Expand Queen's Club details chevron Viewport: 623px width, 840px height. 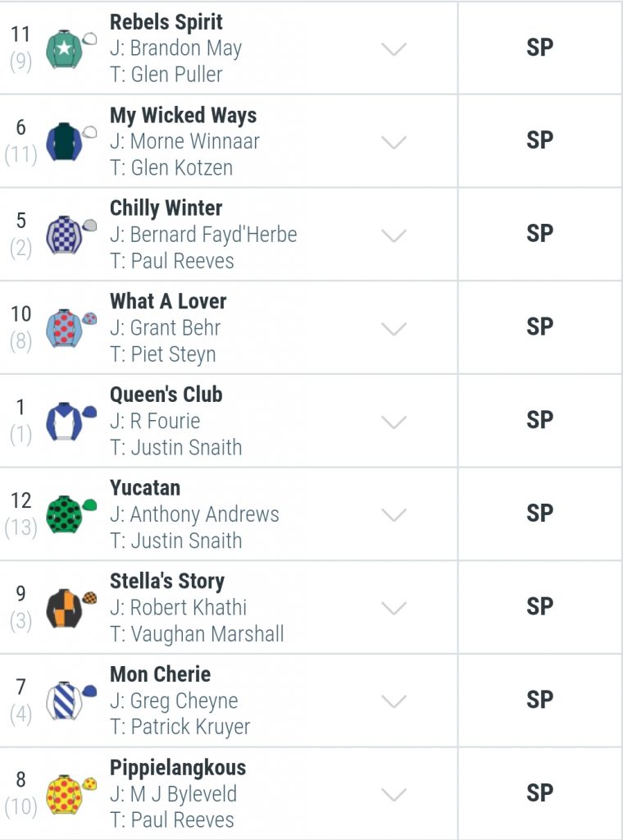click(x=394, y=422)
